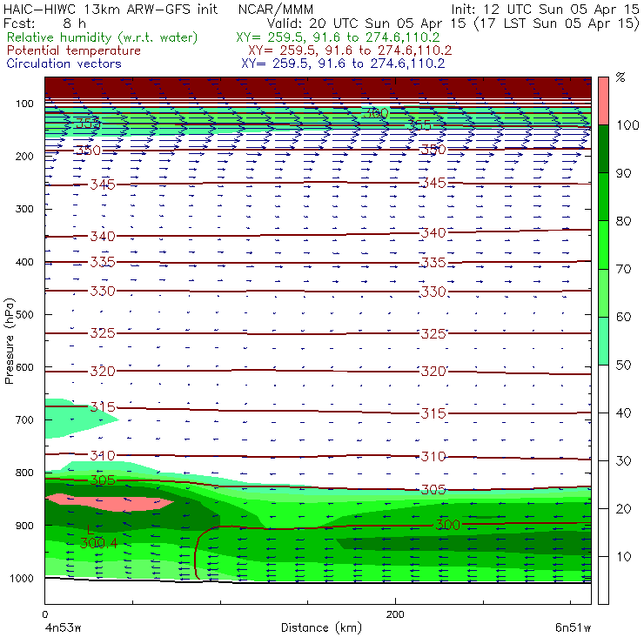644x644 pixels.
Task: Click the '20' colorbar value label
Action: click(x=623, y=509)
